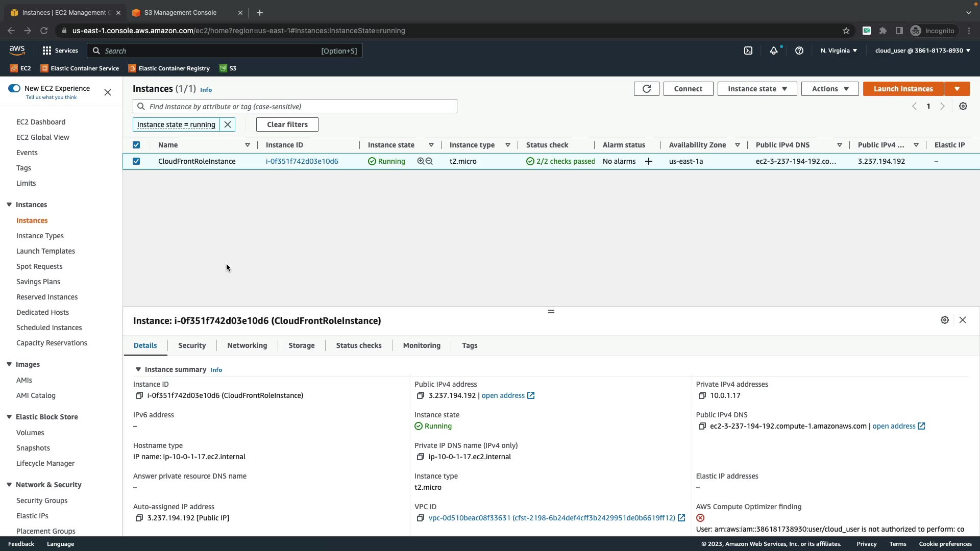Open the Actions dropdown menu

[830, 89]
